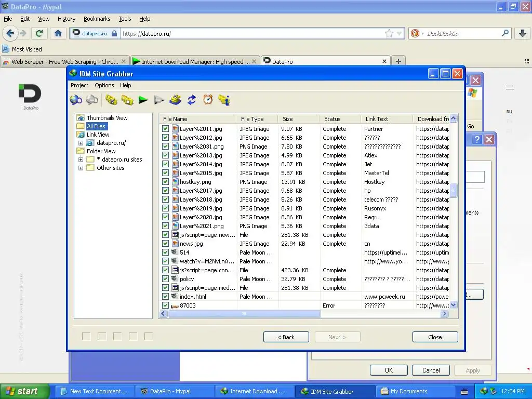
Task: Open the browser History menu
Action: [66, 19]
